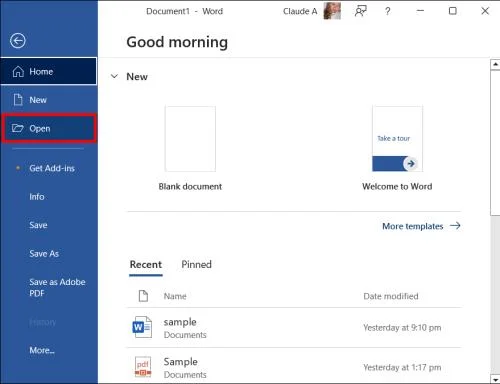Viewport: 500px width, 384px height.
Task: Switch to the Pinned tab
Action: (x=196, y=265)
